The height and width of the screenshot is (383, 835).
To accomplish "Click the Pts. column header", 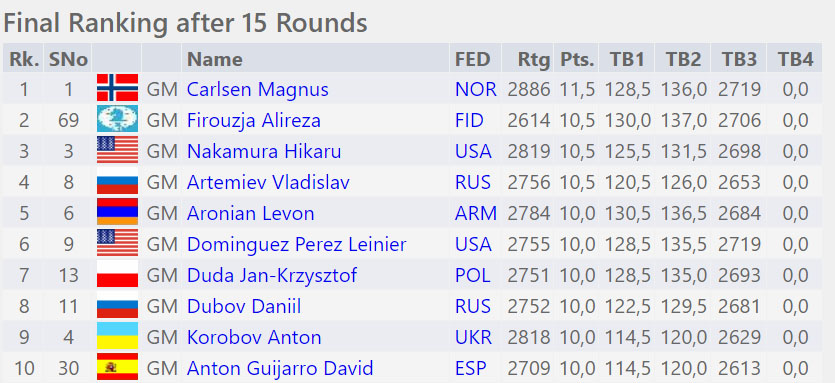I will pos(577,59).
